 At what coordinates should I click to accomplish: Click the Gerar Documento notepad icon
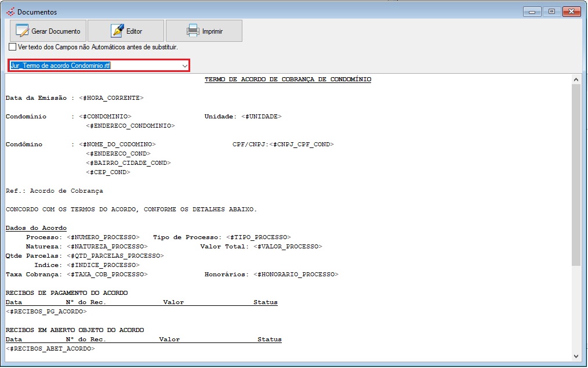[x=22, y=31]
